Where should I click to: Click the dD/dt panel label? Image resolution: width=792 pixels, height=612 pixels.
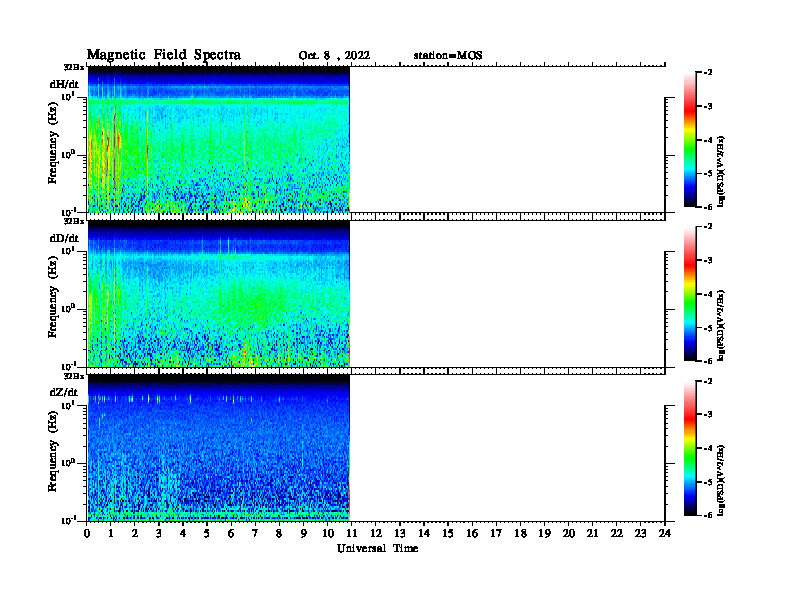pos(64,238)
